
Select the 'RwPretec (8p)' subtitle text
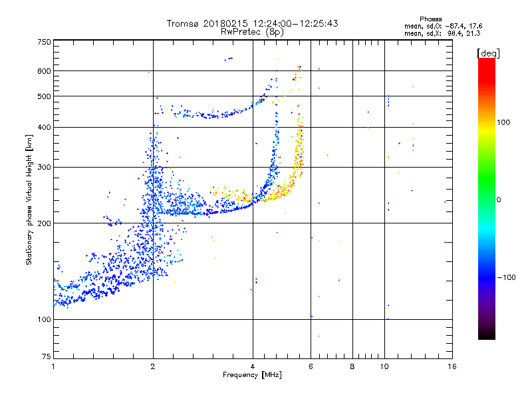pyautogui.click(x=252, y=32)
